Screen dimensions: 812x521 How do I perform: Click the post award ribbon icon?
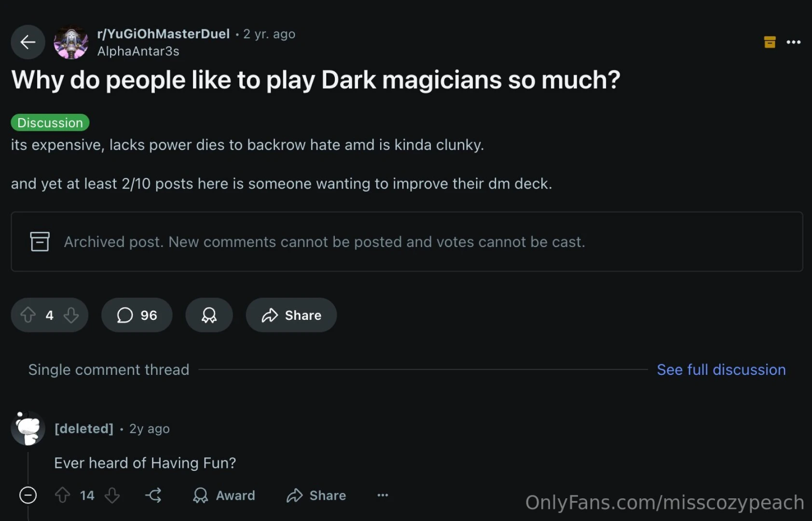209,315
